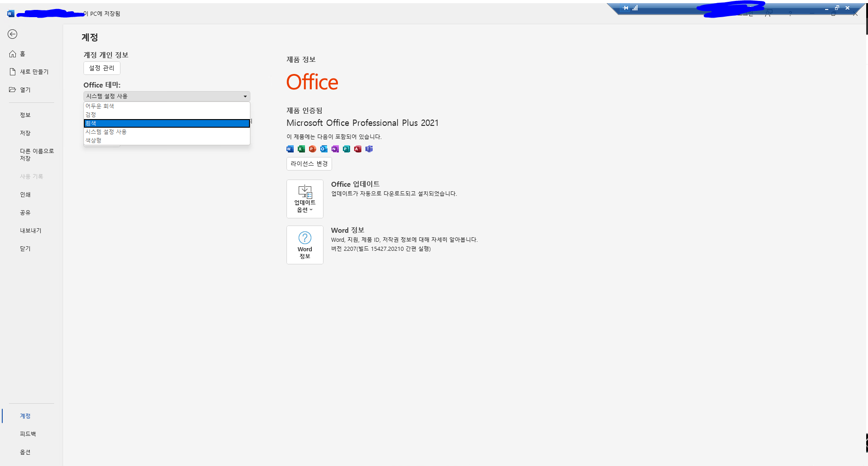
Task: Click the Office logo text
Action: click(312, 82)
